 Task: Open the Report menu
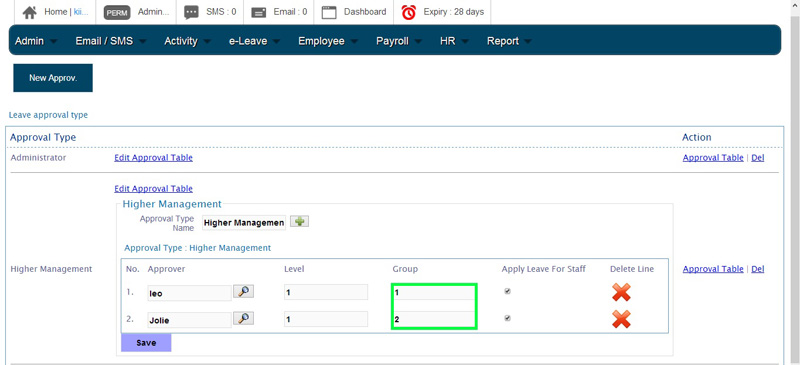[x=503, y=41]
